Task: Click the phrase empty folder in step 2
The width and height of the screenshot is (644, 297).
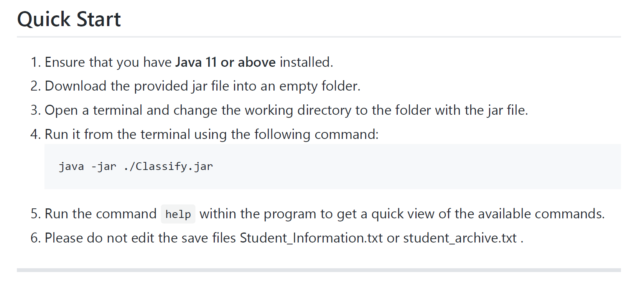Action: tap(320, 86)
